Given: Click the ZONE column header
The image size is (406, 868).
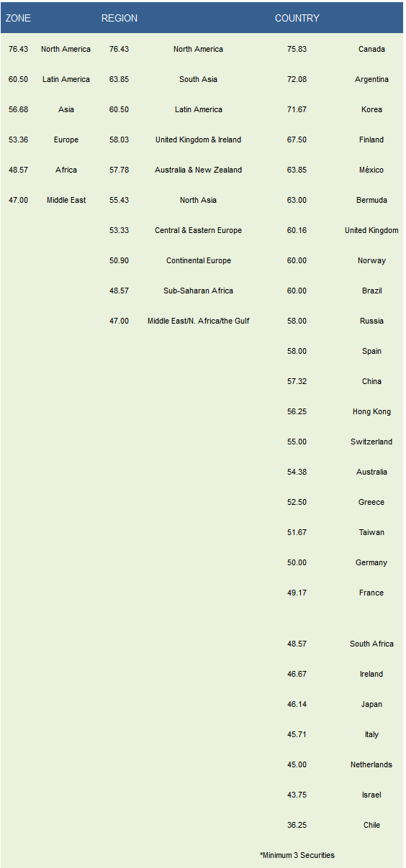Looking at the screenshot, I should pyautogui.click(x=18, y=18).
